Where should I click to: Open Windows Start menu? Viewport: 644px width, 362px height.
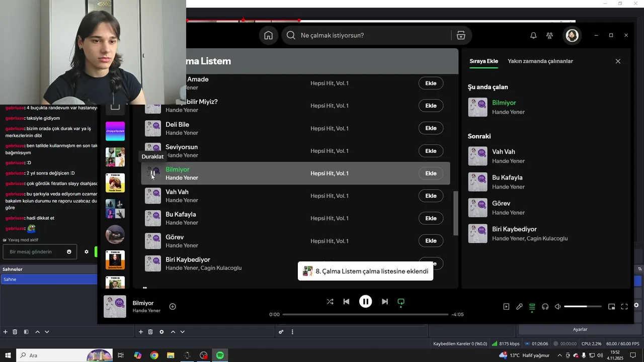point(8,355)
